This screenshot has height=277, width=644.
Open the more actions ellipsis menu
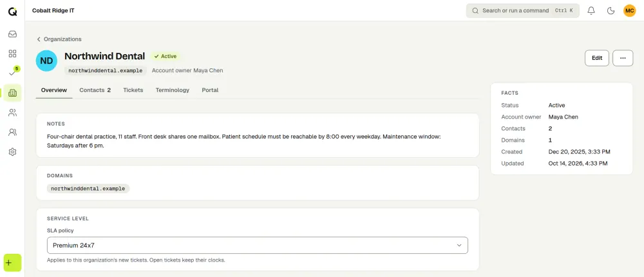pos(623,58)
